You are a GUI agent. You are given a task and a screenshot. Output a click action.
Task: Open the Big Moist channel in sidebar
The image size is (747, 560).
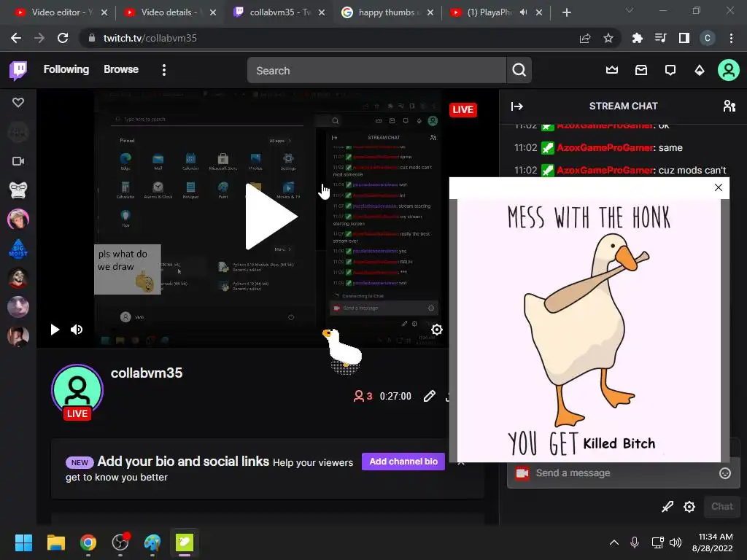point(18,248)
